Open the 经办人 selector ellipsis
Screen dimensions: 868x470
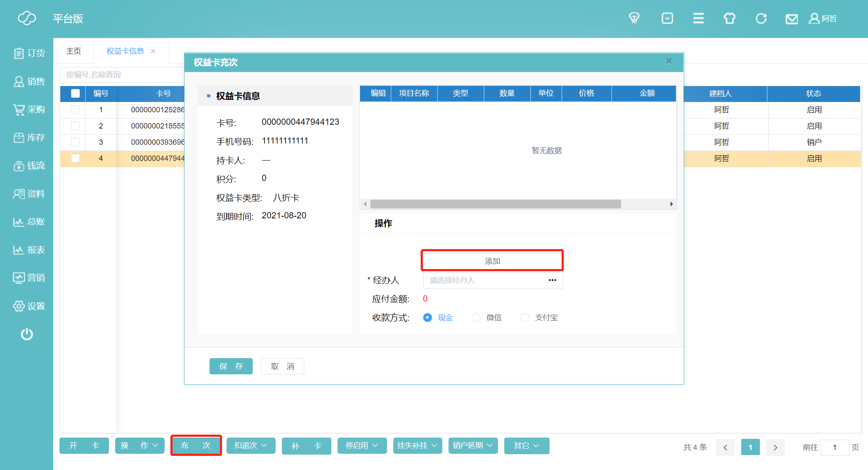(x=552, y=280)
